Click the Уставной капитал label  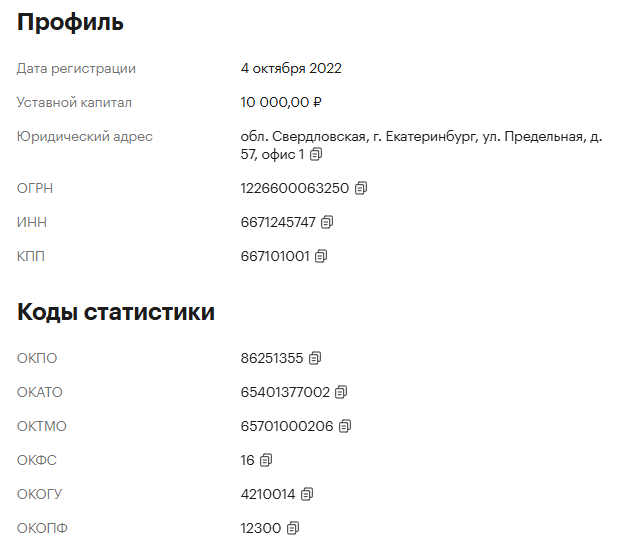(x=74, y=103)
